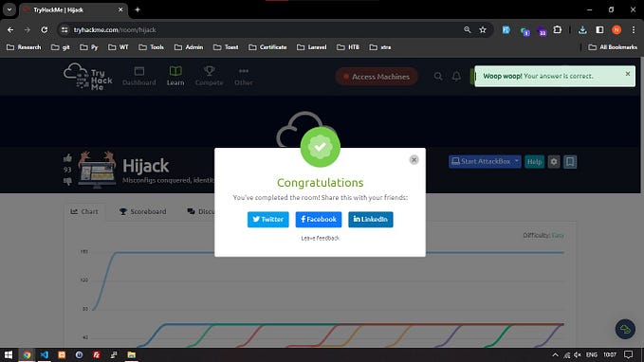Open a new browser tab
This screenshot has height=362, width=644.
138,9
